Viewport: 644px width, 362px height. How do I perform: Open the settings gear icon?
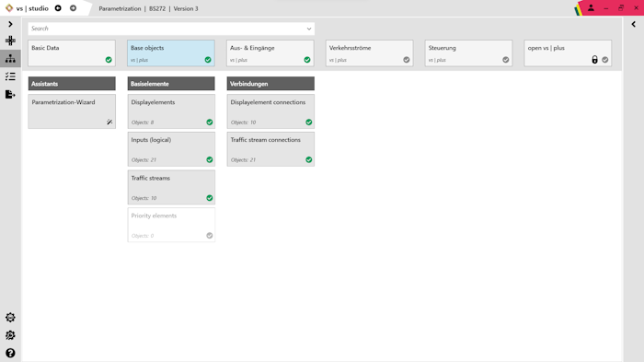(10, 317)
